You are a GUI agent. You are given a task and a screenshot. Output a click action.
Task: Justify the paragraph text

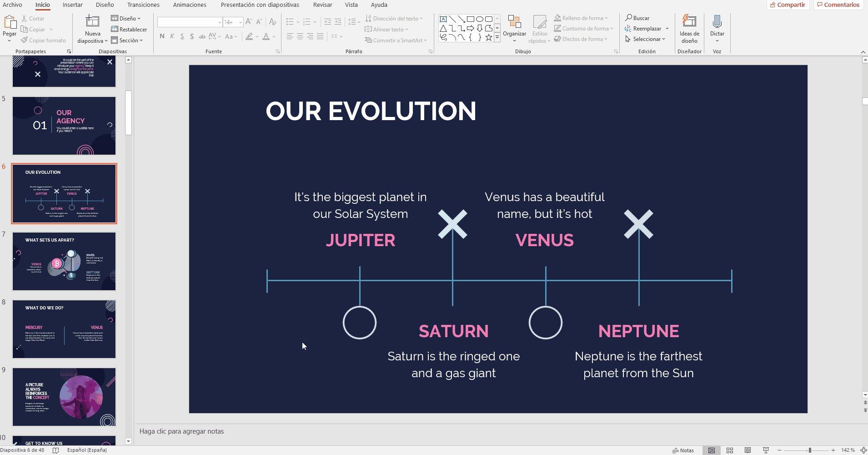(320, 36)
